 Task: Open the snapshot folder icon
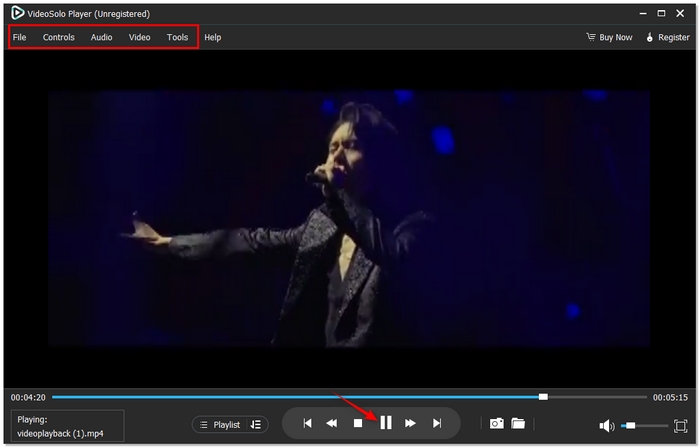click(518, 424)
